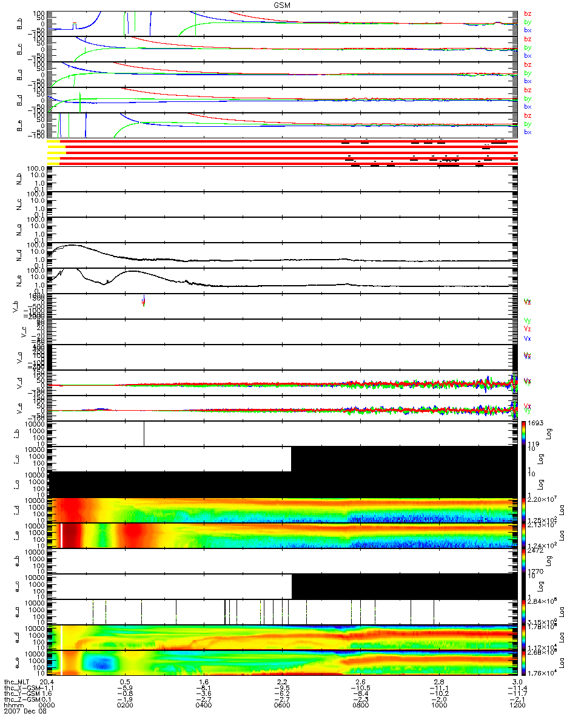Click the bx legend of the B_a panel
Screen dimensions: 564x728
(x=528, y=81)
